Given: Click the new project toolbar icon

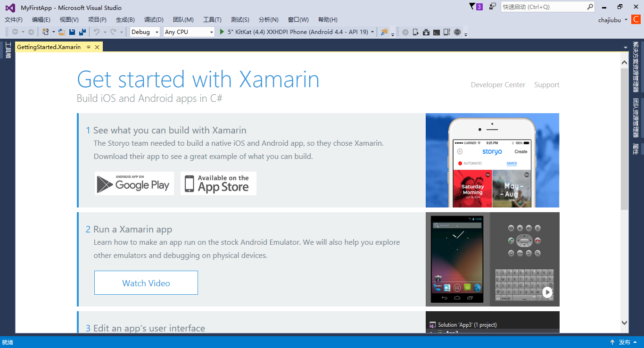Looking at the screenshot, I should pyautogui.click(x=45, y=32).
